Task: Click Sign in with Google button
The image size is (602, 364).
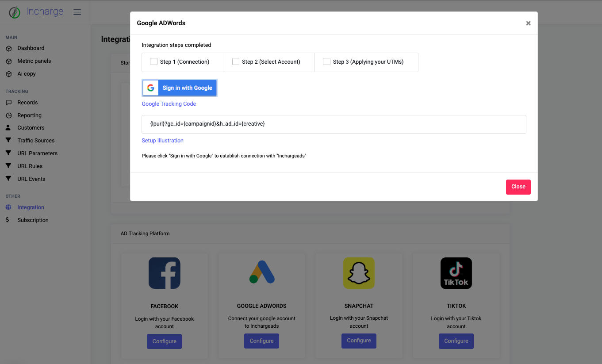Action: [x=180, y=88]
